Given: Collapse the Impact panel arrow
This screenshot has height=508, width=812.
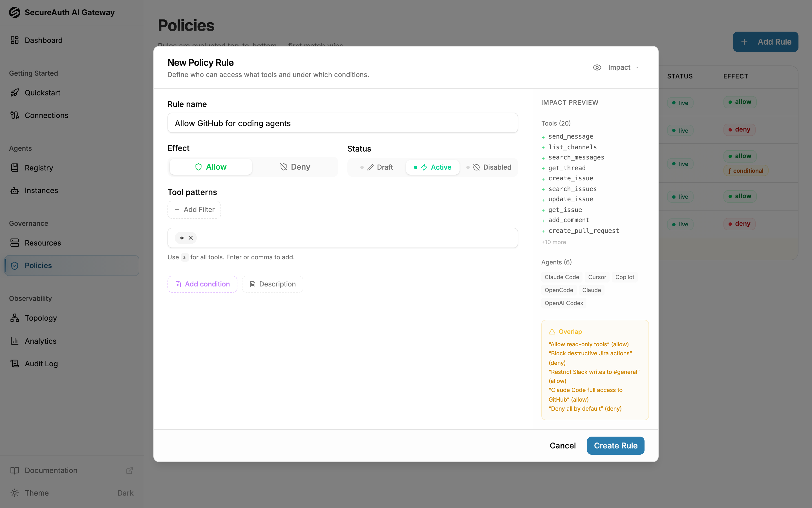Looking at the screenshot, I should 637,67.
